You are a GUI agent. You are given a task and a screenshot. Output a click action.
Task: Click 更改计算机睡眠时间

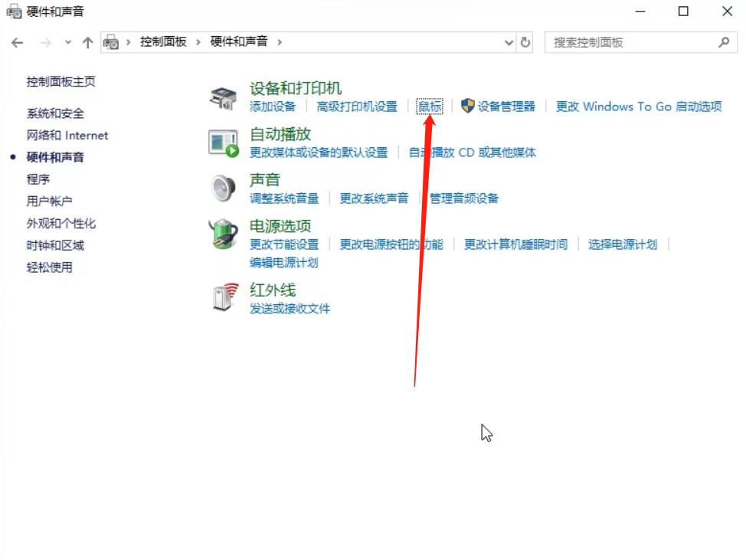(x=515, y=244)
